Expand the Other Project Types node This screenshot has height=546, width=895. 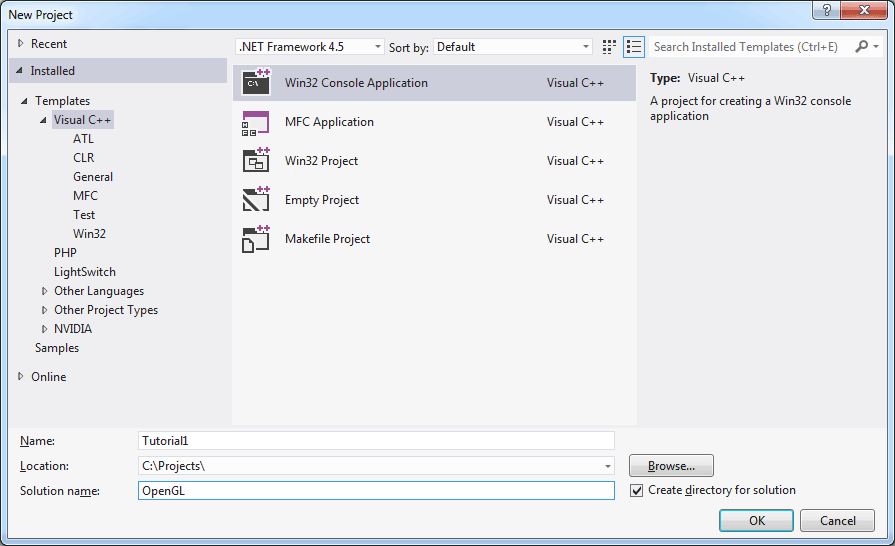(44, 310)
